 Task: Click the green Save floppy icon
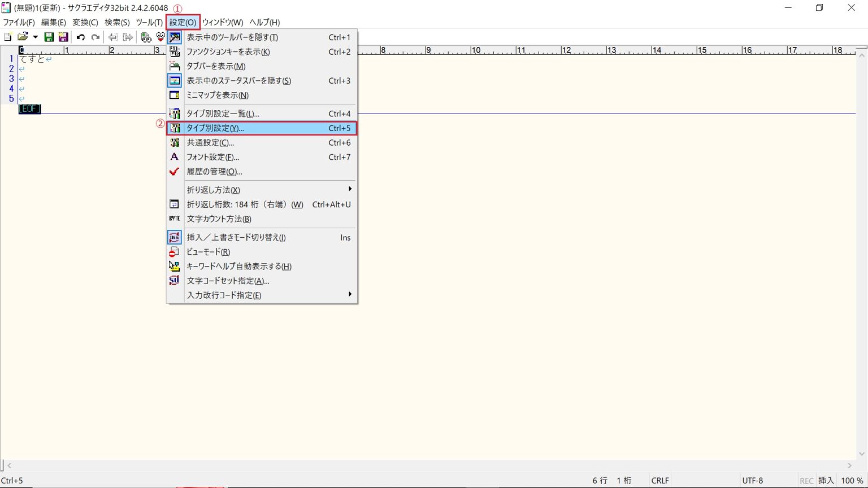[49, 37]
